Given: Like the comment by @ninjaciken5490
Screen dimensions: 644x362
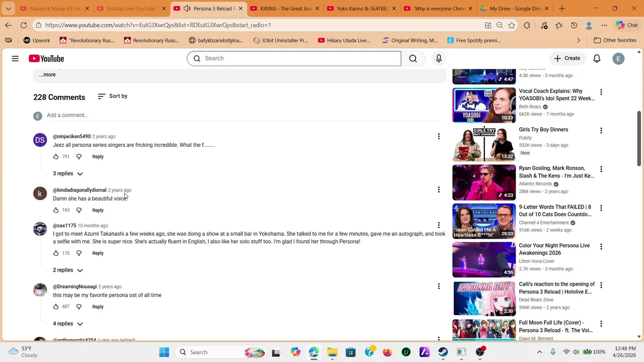Looking at the screenshot, I should [56, 156].
